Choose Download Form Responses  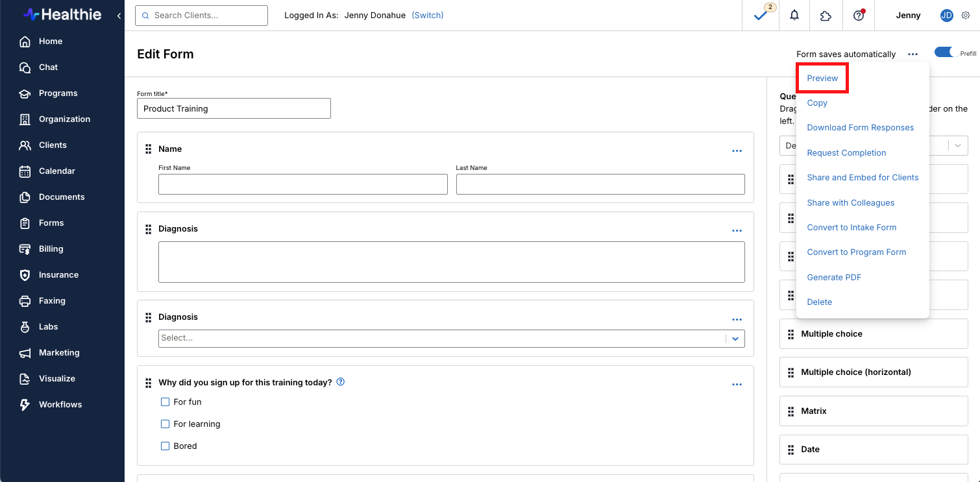tap(861, 128)
